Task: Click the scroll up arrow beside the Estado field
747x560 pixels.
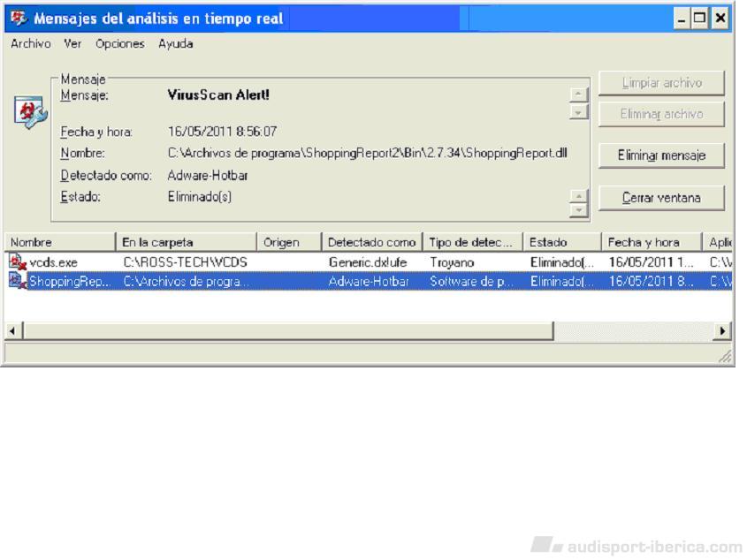Action: (578, 196)
